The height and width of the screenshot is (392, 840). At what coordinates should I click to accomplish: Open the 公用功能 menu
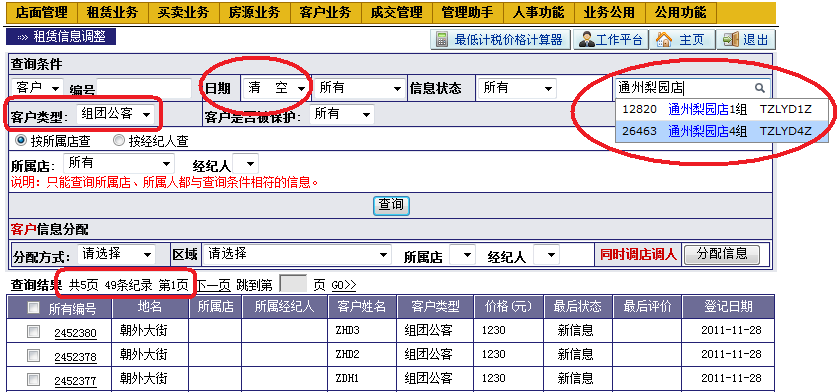[x=680, y=12]
